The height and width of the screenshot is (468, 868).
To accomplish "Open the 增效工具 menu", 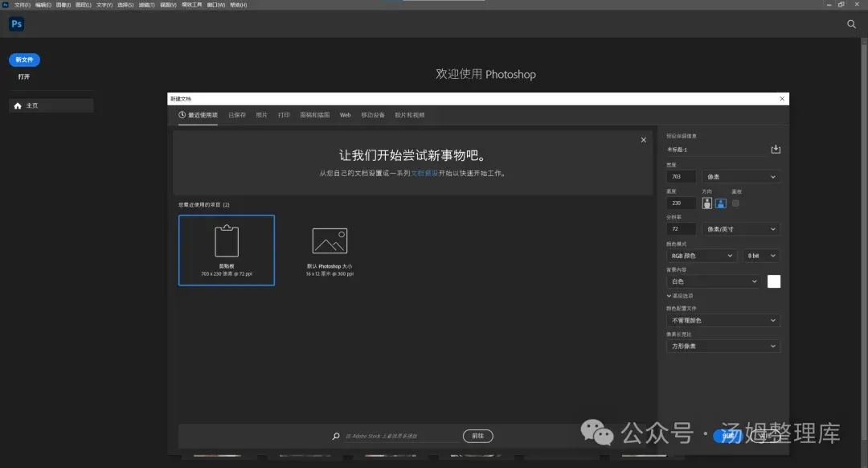I will [x=192, y=5].
